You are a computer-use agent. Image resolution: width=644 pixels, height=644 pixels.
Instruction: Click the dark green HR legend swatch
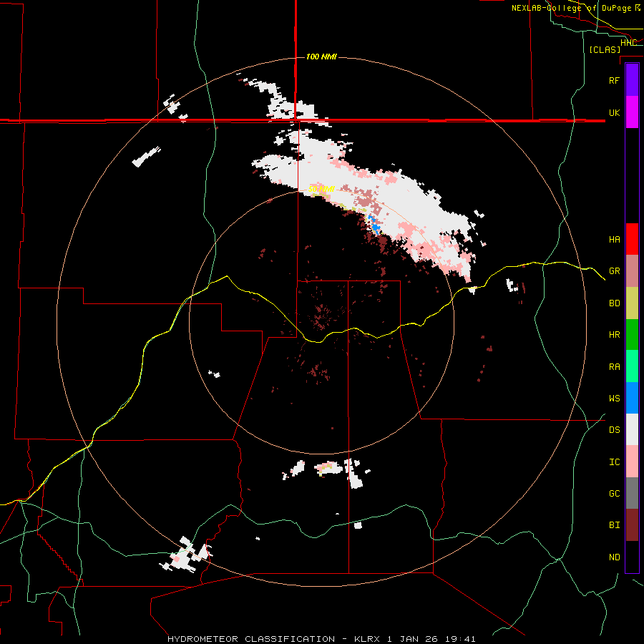click(x=632, y=335)
